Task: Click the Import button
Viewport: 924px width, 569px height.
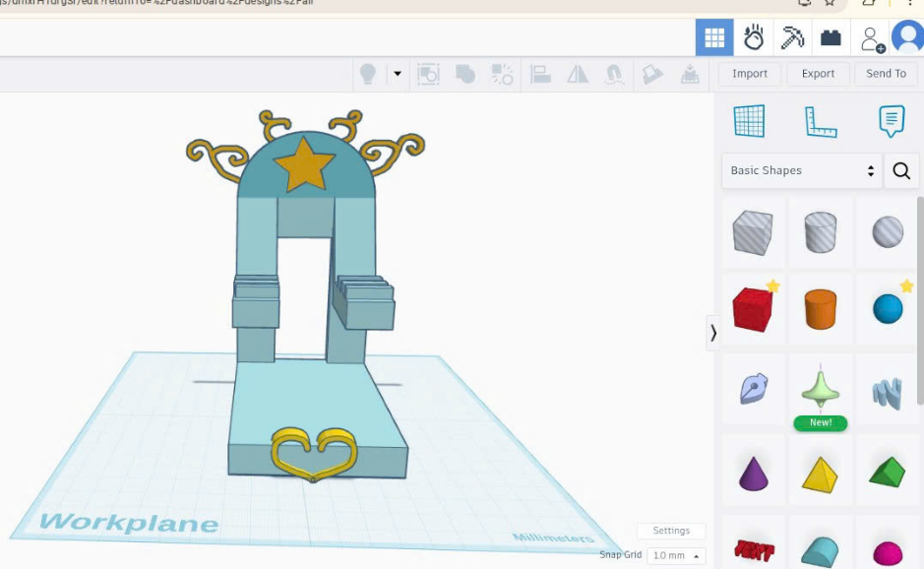Action: click(750, 74)
